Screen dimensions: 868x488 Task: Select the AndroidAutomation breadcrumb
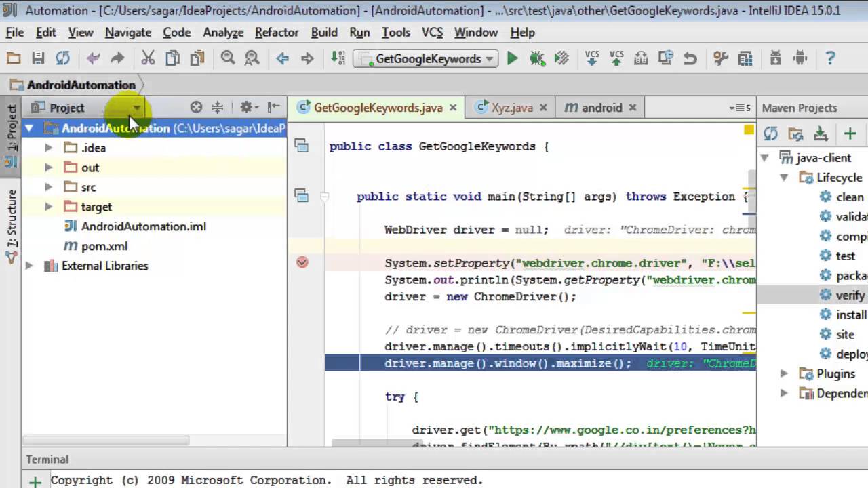pos(81,85)
